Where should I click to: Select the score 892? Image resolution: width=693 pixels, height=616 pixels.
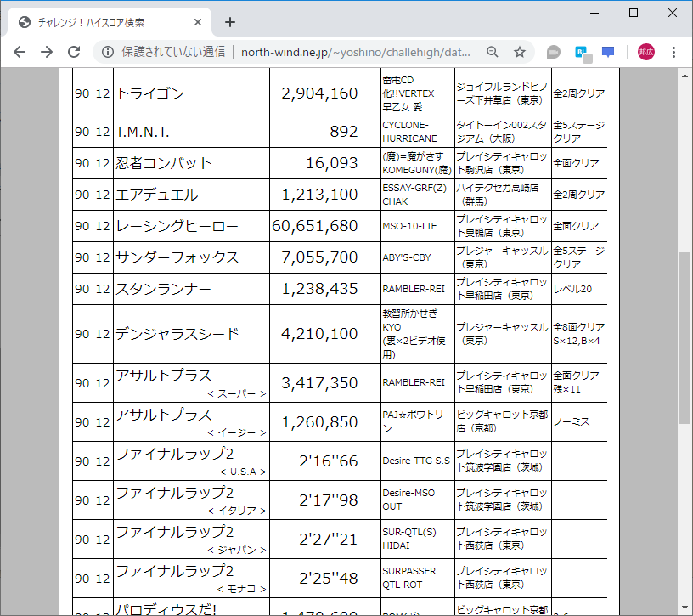pyautogui.click(x=343, y=132)
